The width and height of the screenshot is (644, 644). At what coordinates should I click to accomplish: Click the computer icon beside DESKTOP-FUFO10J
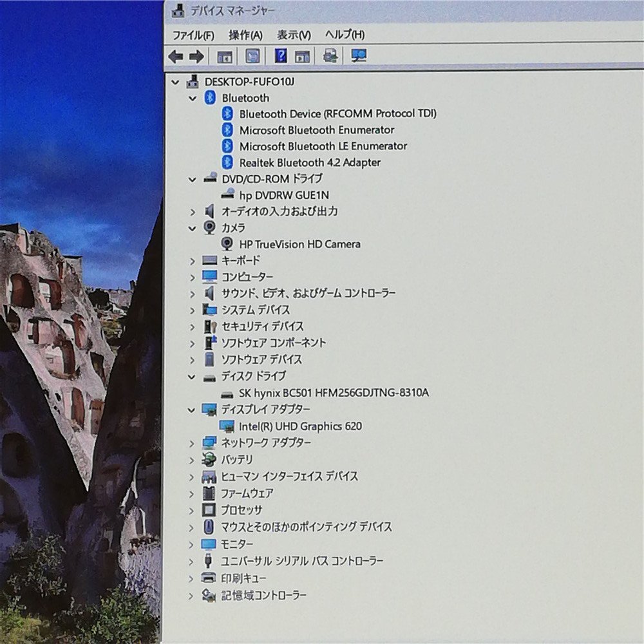193,81
